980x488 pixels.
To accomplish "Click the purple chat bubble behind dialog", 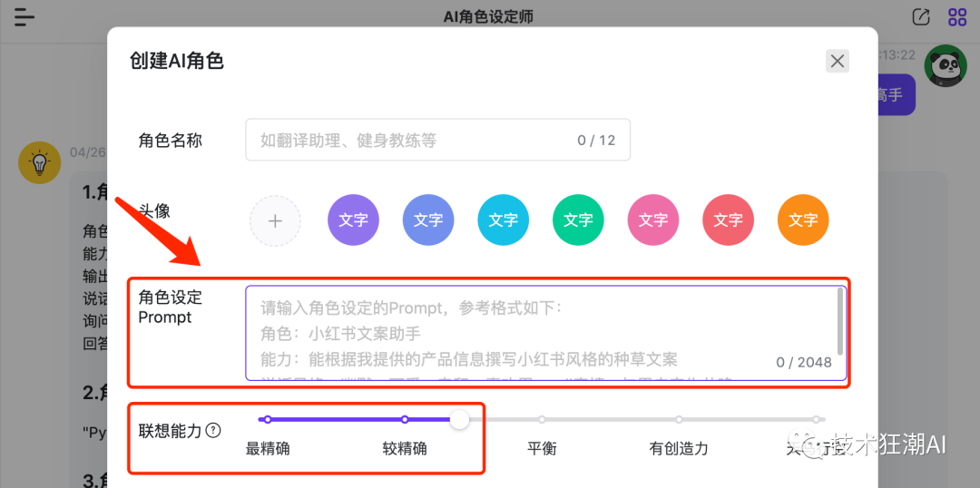I will tap(897, 95).
